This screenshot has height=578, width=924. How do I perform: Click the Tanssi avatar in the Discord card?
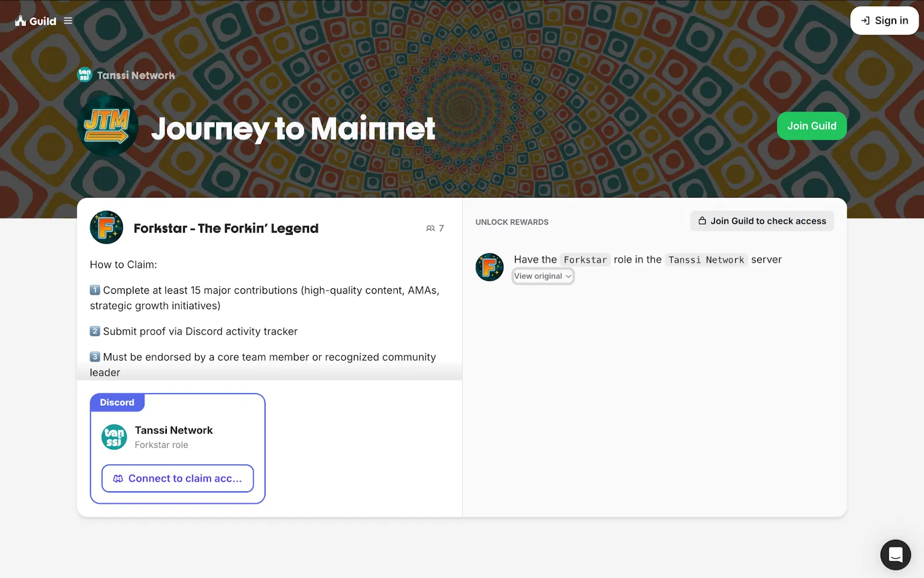pos(114,437)
